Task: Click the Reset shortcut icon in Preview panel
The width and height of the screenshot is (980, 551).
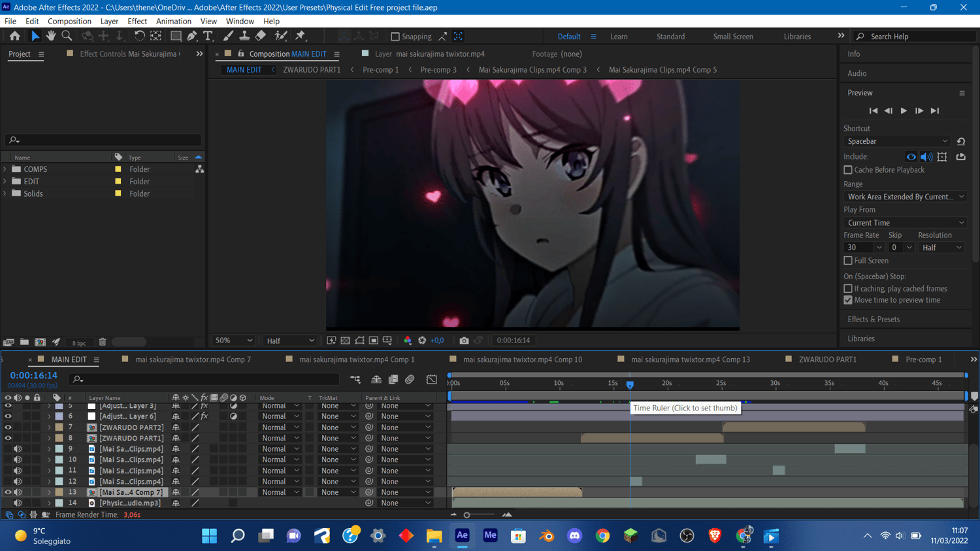Action: (x=961, y=141)
